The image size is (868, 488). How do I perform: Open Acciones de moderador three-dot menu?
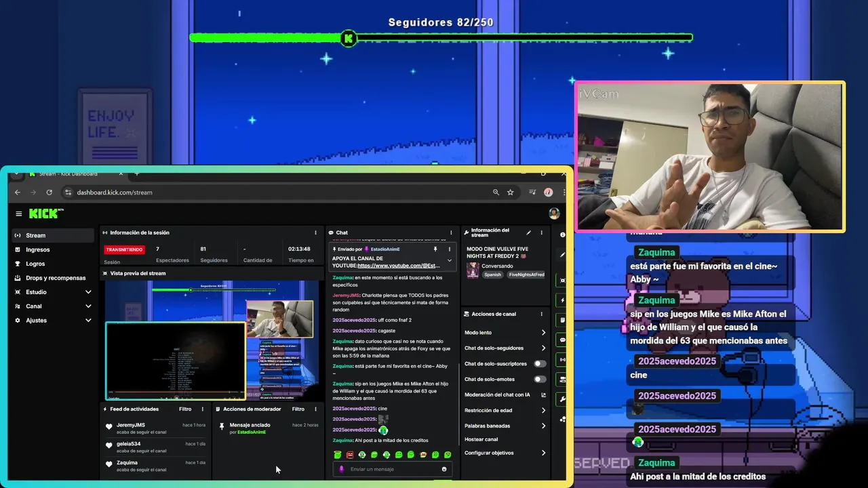tap(315, 409)
